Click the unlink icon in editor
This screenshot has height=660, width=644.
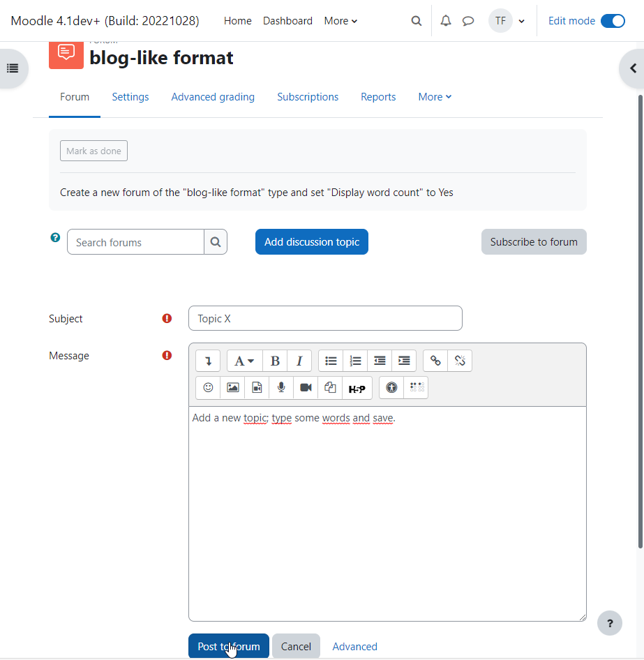click(x=460, y=361)
